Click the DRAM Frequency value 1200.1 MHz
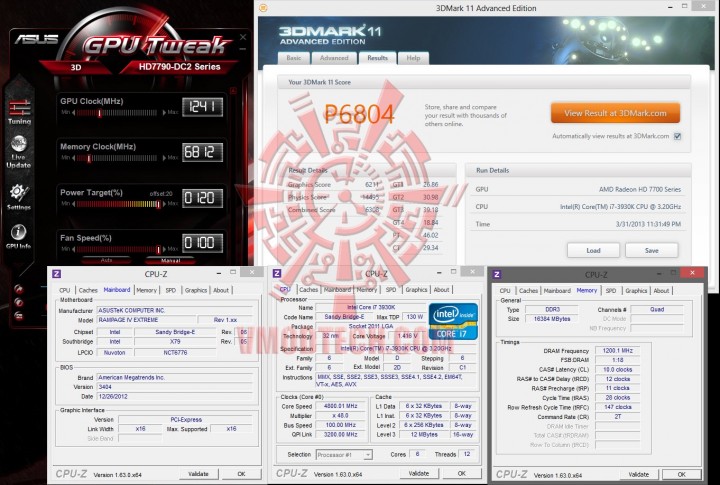The width and height of the screenshot is (720, 485). click(617, 350)
